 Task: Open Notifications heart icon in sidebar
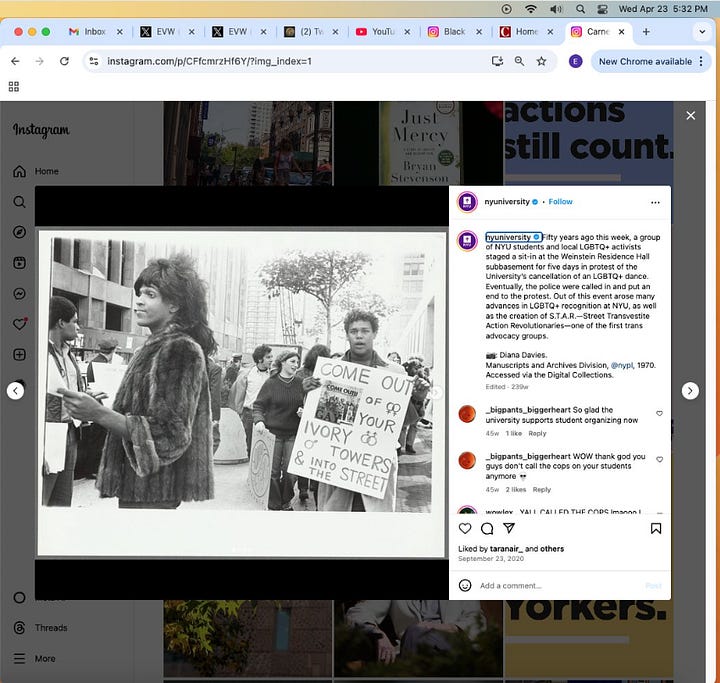tap(19, 324)
